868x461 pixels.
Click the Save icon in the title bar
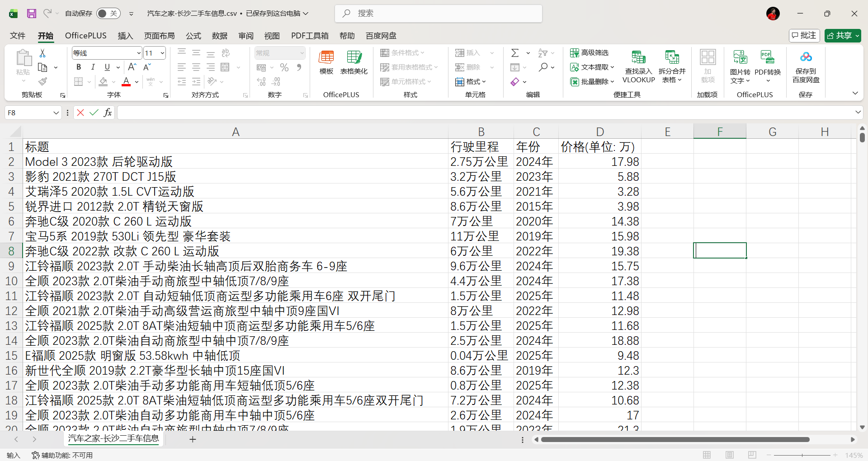click(31, 14)
